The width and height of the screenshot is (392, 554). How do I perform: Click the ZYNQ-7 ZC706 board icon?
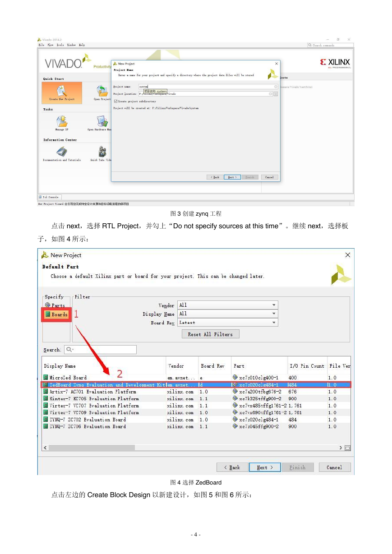46,426
